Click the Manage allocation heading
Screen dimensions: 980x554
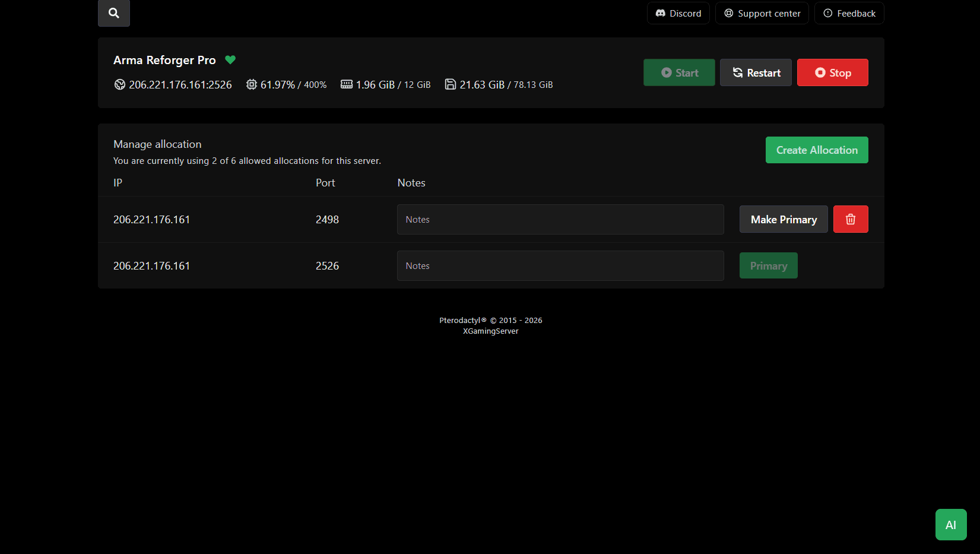(x=157, y=144)
